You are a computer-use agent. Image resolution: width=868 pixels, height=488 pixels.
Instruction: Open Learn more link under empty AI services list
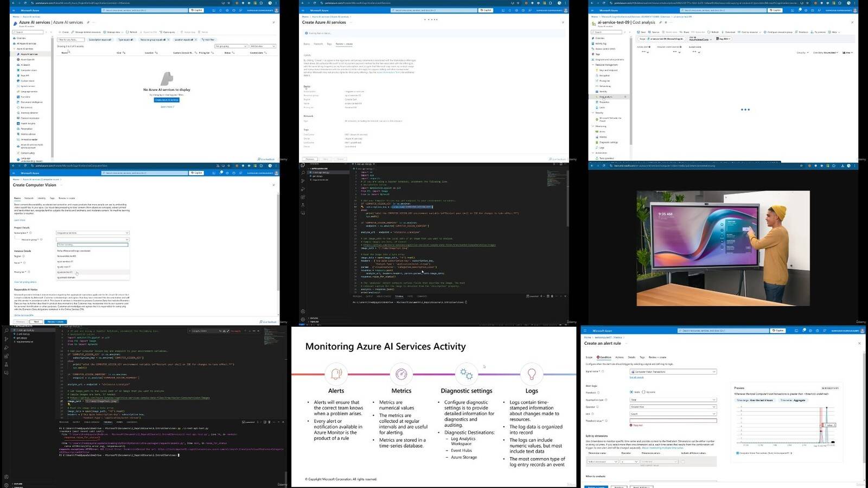pyautogui.click(x=167, y=106)
